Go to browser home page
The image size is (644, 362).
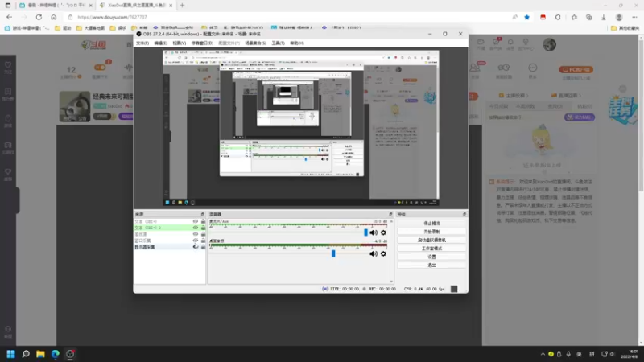click(x=53, y=17)
